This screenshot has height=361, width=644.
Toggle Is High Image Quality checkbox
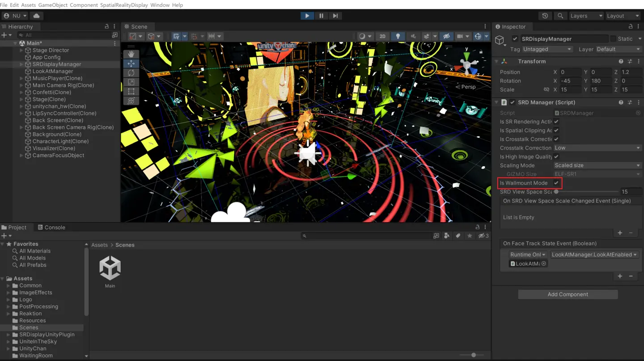[556, 157]
